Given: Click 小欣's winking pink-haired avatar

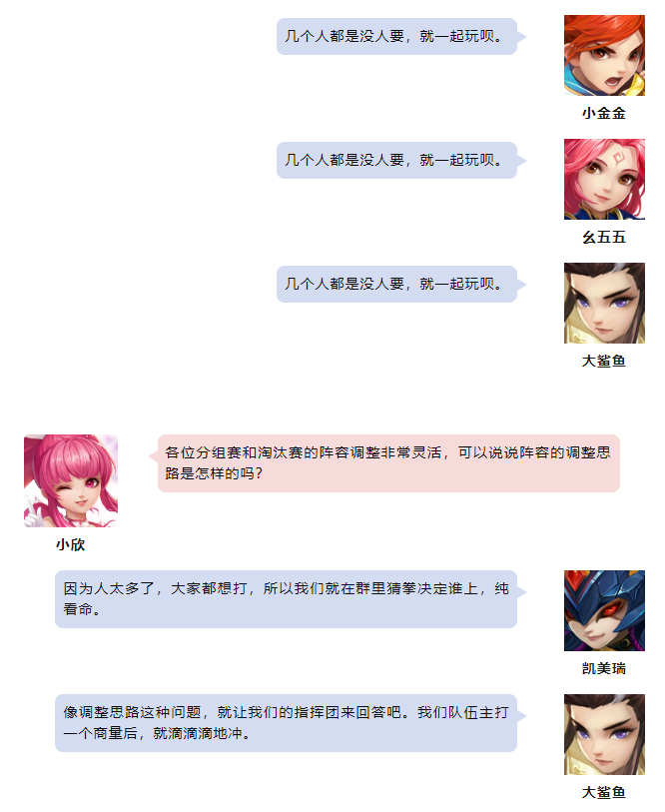Looking at the screenshot, I should coord(71,480).
